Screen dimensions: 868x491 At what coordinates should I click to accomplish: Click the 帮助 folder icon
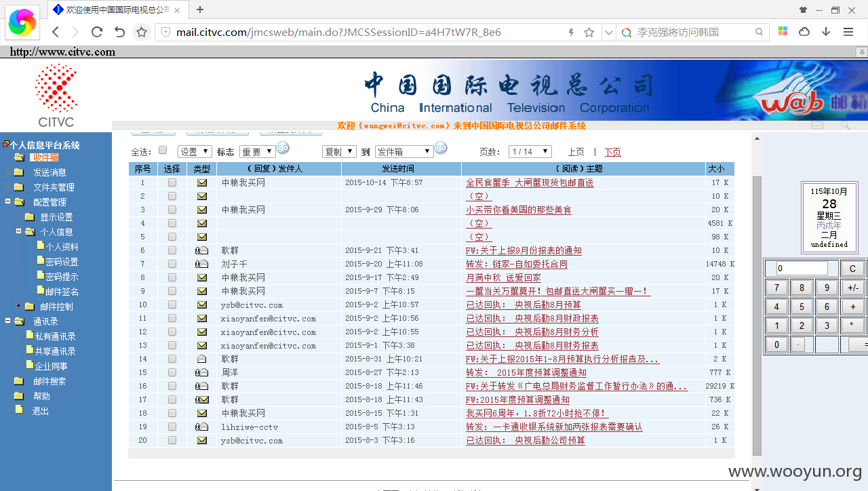(x=18, y=396)
